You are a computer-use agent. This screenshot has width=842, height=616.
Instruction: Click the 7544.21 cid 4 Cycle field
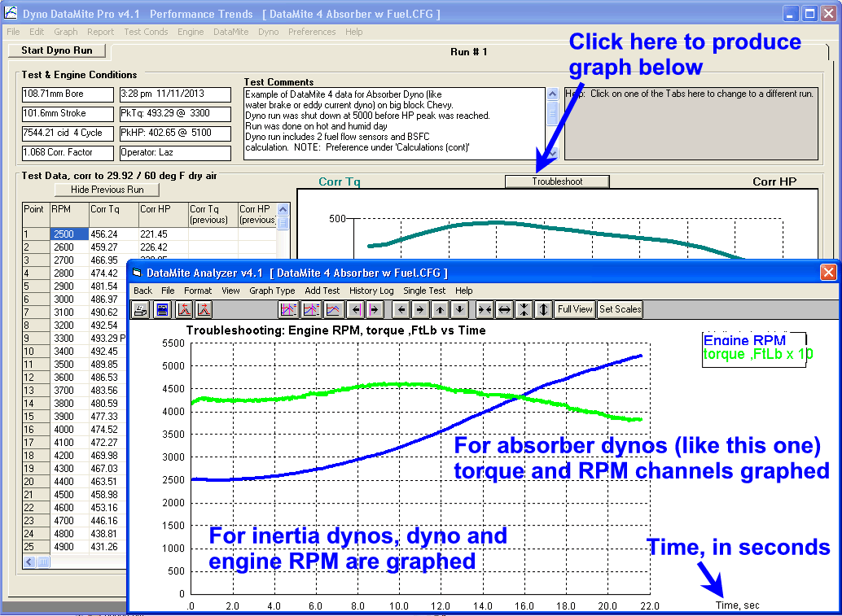(68, 133)
